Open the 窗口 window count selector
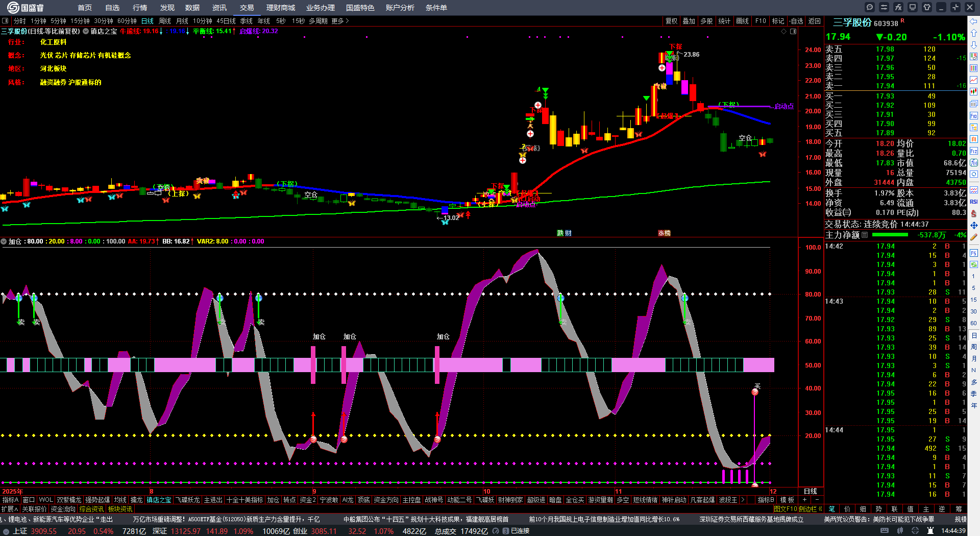The width and height of the screenshot is (980, 536). click(29, 500)
